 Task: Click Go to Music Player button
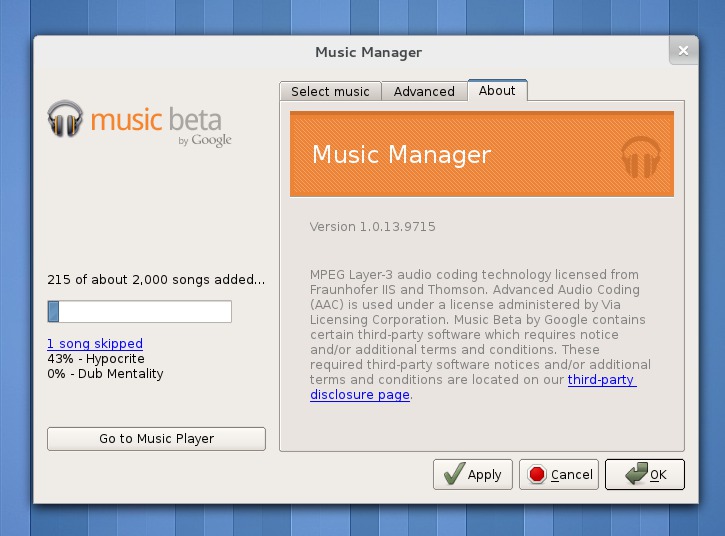156,438
